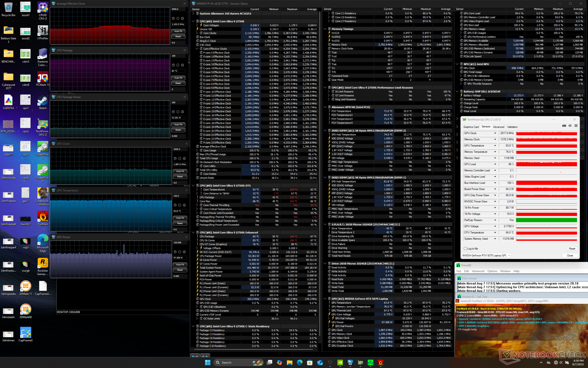Click the Close button in GPU-Z
This screenshot has width=588, height=368.
tap(570, 255)
